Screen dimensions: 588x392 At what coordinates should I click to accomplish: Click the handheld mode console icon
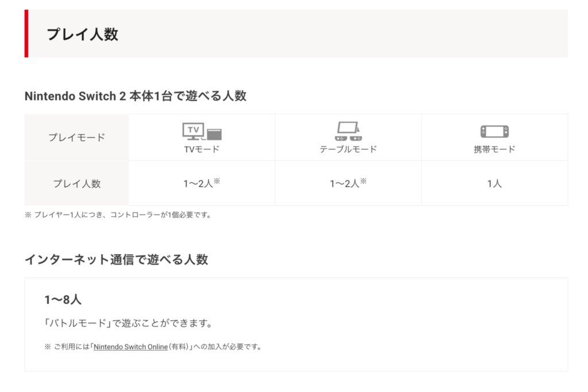[x=494, y=131]
